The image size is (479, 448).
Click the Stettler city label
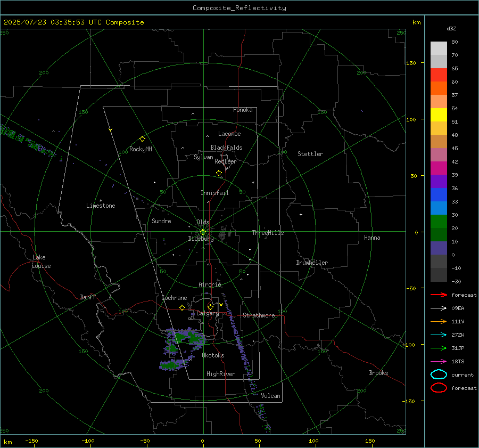pyautogui.click(x=310, y=154)
